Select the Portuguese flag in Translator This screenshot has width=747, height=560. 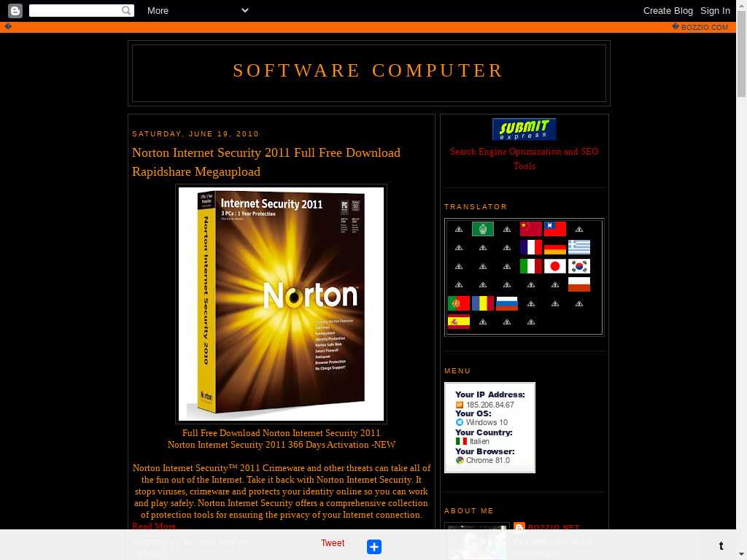tap(459, 303)
